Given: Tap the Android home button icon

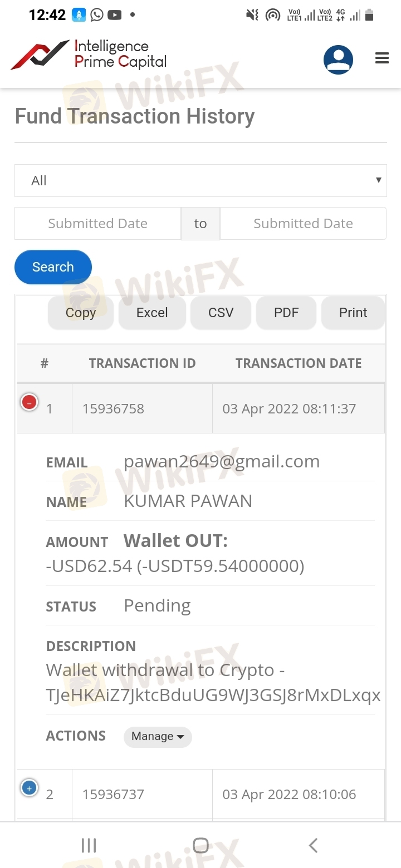Looking at the screenshot, I should click(200, 845).
